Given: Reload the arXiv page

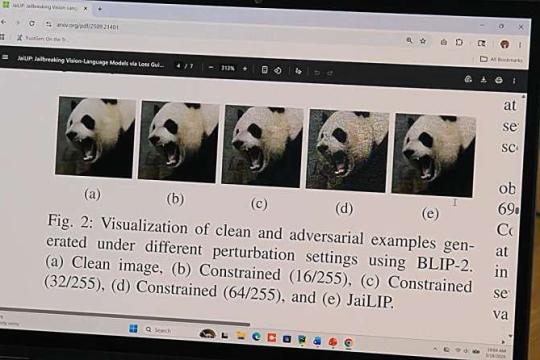Looking at the screenshot, I should tap(32, 23).
